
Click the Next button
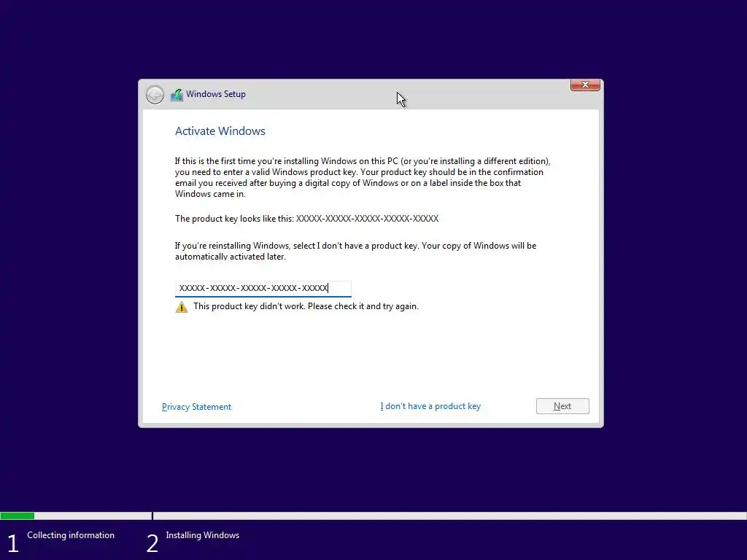coord(562,406)
